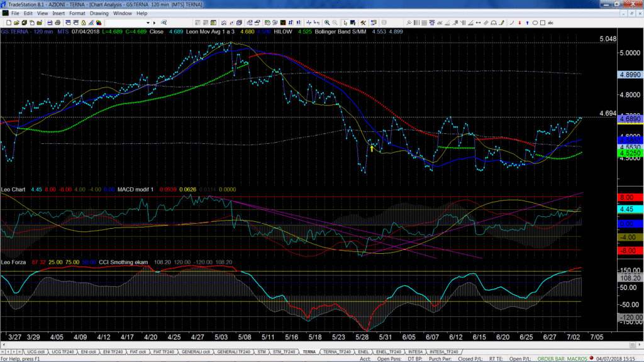The image size is (644, 362).
Task: Open the Help menu
Action: point(142,14)
